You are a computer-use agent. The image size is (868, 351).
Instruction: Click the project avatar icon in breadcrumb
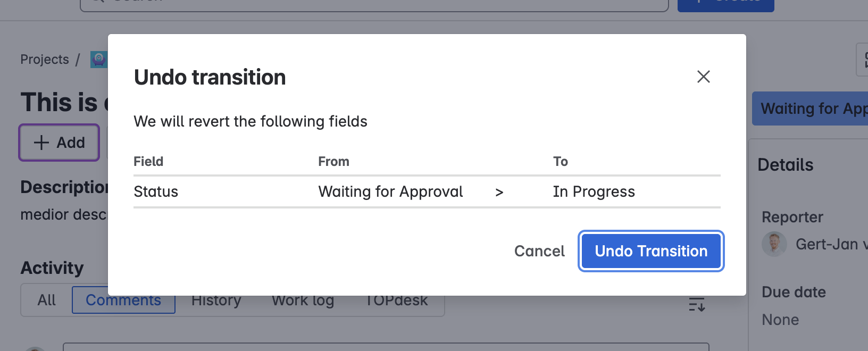pos(99,60)
